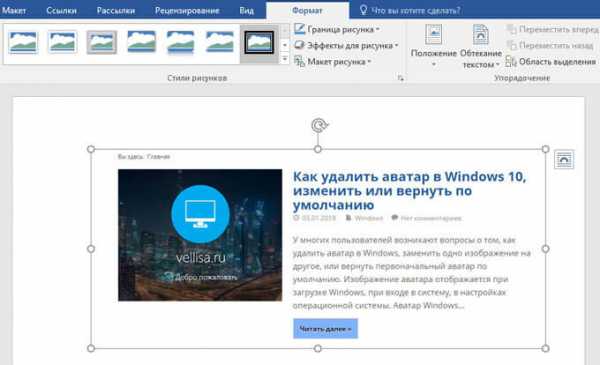Click the right-middle image resize handle
The width and height of the screenshot is (600, 365).
(545, 249)
